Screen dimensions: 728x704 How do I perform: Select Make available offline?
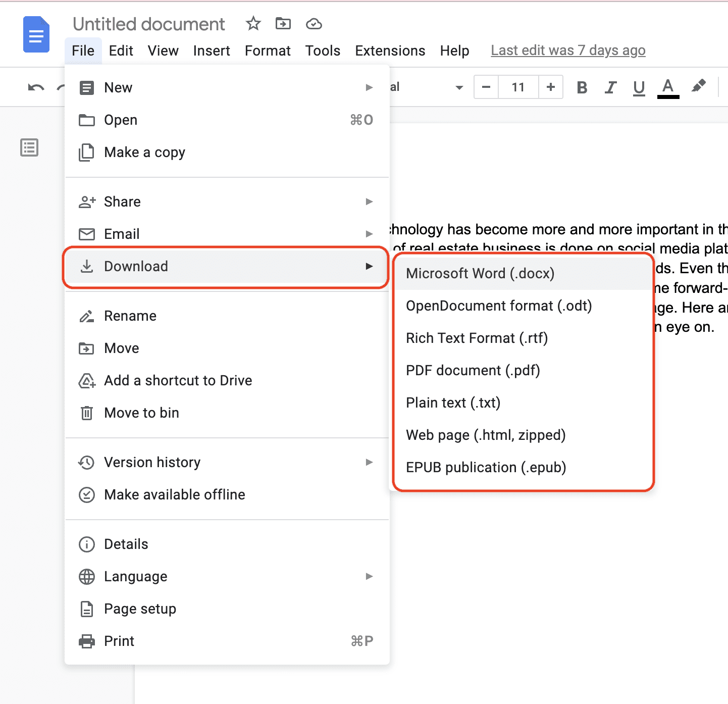(174, 494)
